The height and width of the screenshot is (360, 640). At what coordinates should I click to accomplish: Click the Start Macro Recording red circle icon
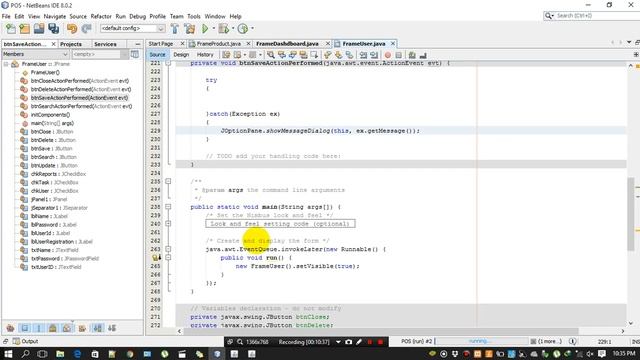[x=388, y=55]
